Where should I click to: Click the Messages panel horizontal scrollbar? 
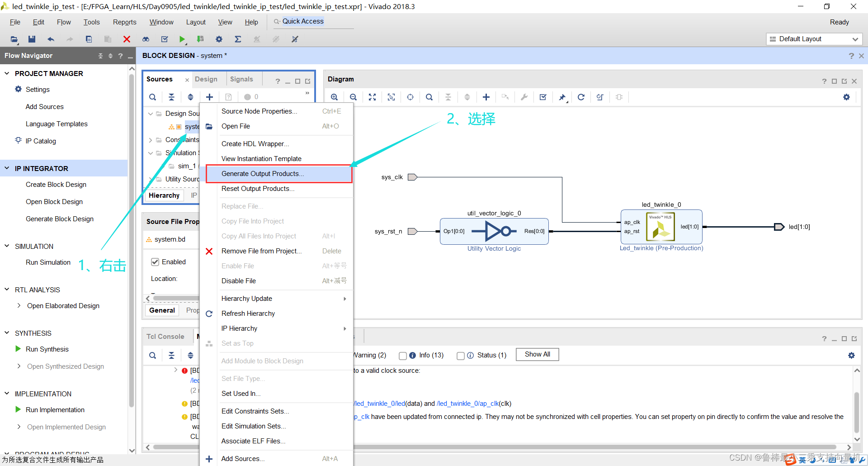pyautogui.click(x=495, y=447)
